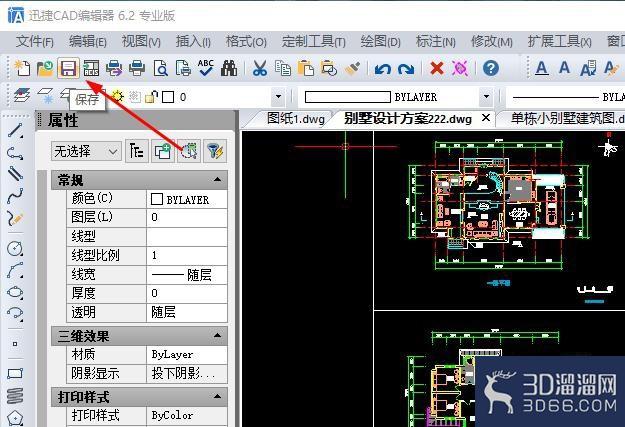
Task: Click the layer color square before layer 0
Action: pos(168,97)
